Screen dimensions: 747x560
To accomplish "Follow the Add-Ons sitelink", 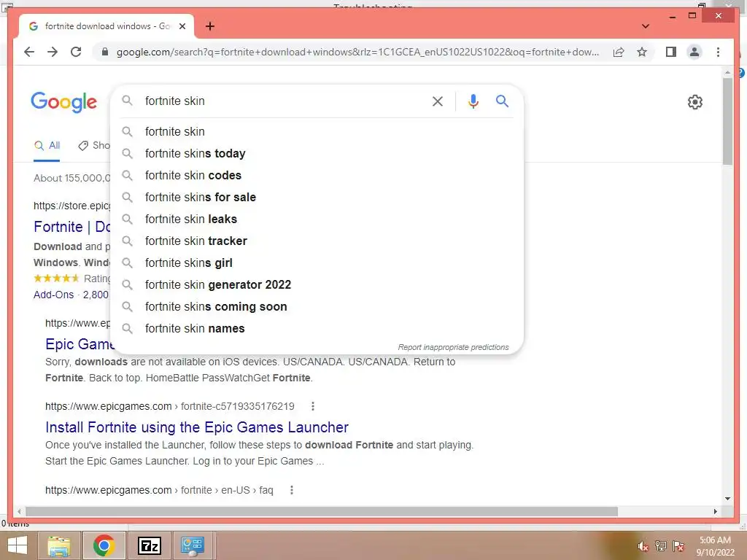I will [53, 295].
